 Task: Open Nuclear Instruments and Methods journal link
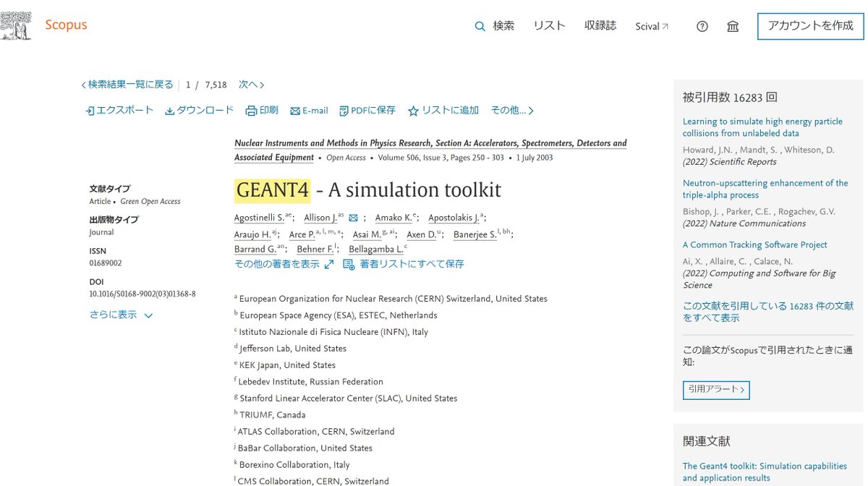click(430, 150)
